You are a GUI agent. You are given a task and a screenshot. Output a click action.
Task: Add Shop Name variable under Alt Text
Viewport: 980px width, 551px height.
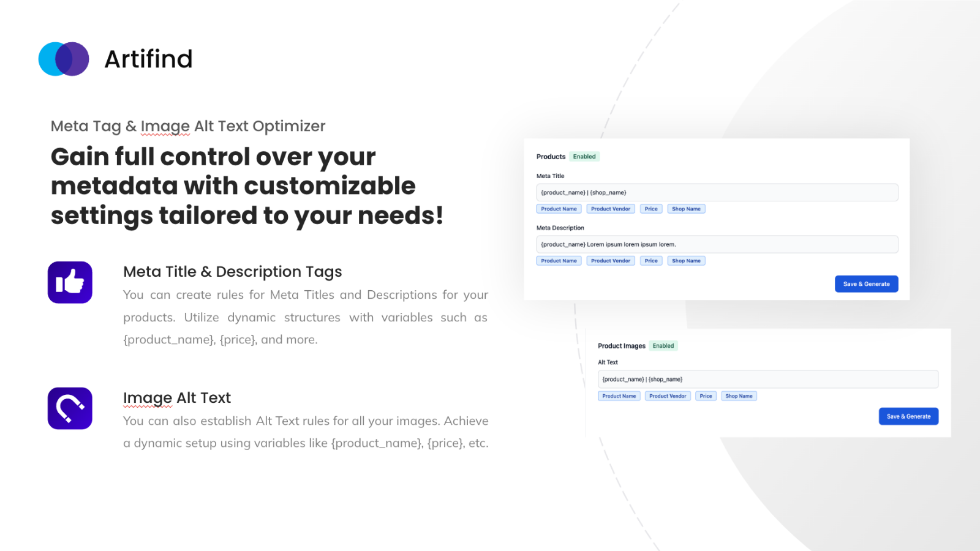coord(739,396)
